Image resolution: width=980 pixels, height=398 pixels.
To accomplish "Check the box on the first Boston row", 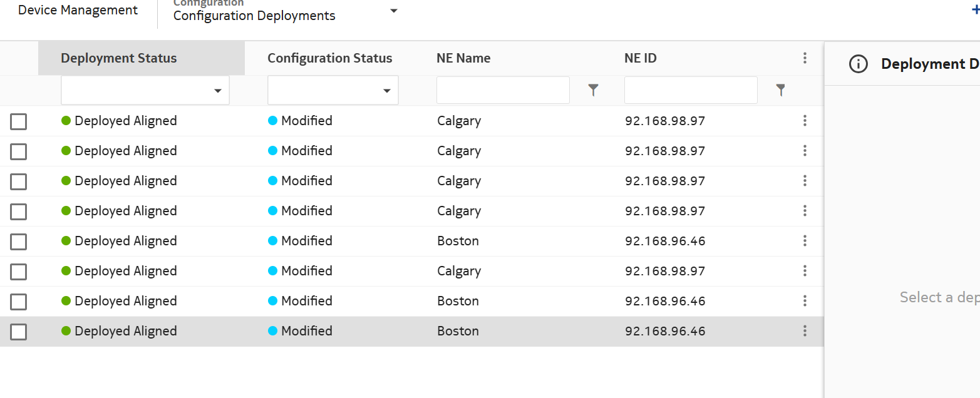I will (19, 242).
